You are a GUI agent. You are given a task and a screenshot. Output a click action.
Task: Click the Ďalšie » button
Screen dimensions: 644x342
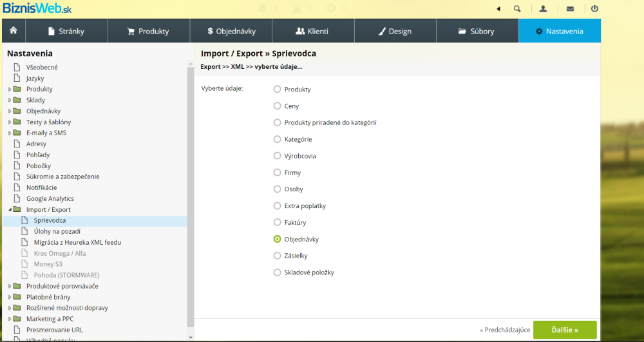(565, 330)
